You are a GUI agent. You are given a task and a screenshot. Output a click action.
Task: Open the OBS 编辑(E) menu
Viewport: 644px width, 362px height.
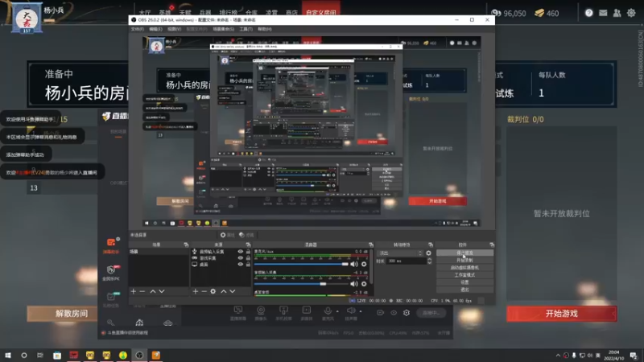point(155,29)
